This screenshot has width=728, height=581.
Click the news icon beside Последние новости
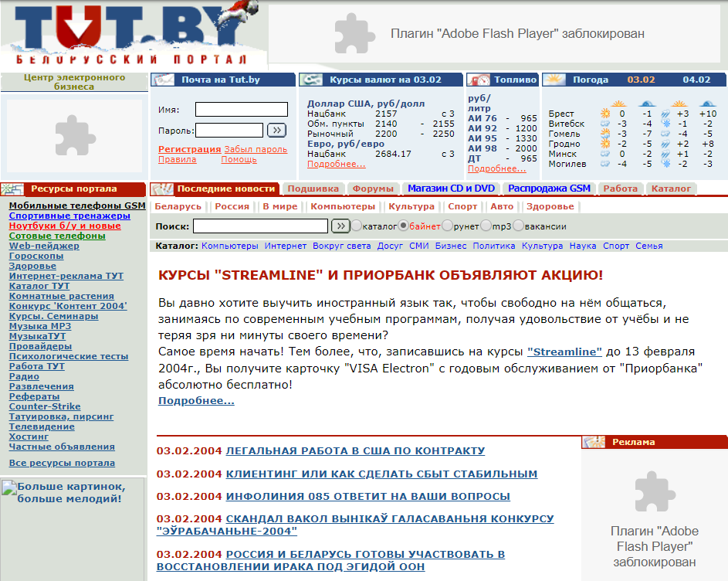(x=162, y=189)
